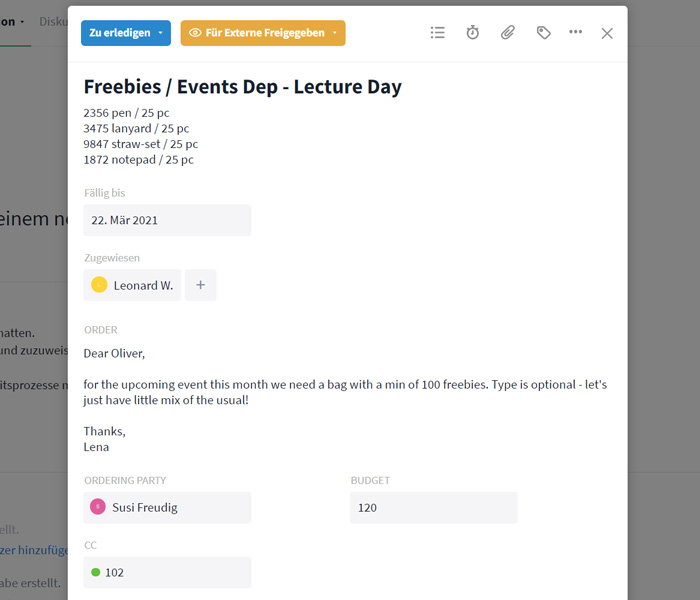700x600 pixels.
Task: Open the tags icon
Action: point(543,33)
